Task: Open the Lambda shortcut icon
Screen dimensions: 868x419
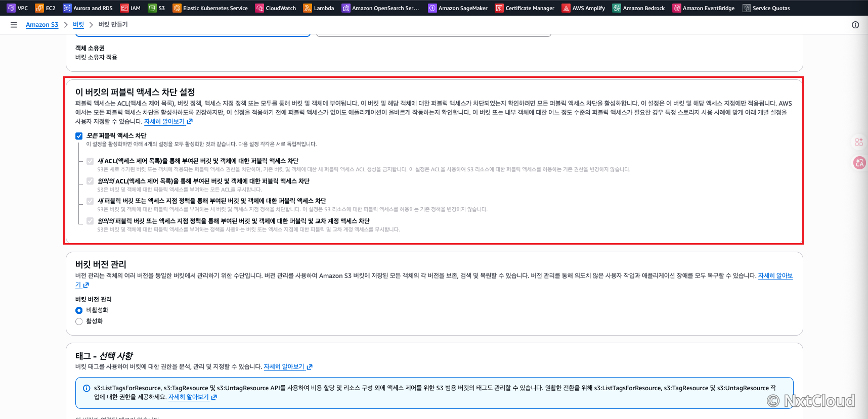Action: click(308, 8)
